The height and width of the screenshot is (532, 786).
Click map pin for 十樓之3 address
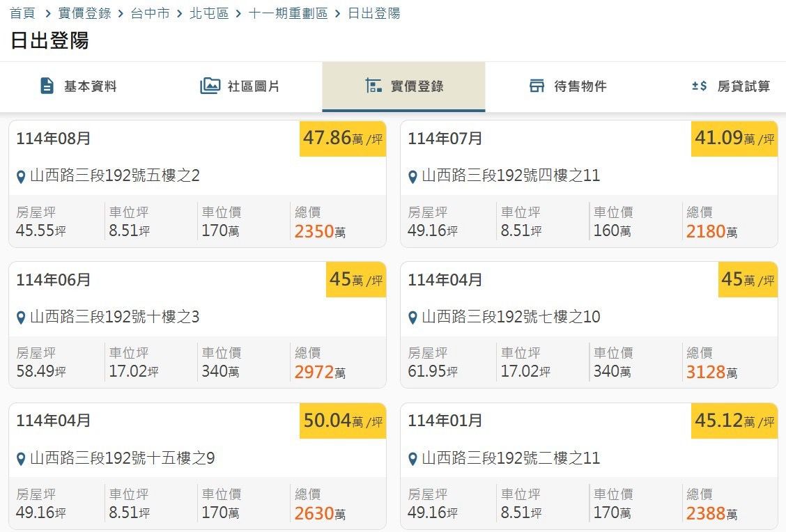pyautogui.click(x=21, y=318)
